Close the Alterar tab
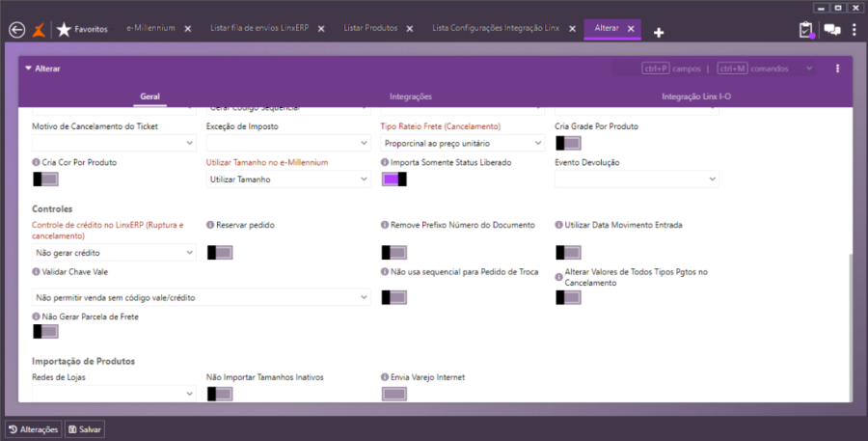Screen dimensions: 868x441 pyautogui.click(x=631, y=28)
